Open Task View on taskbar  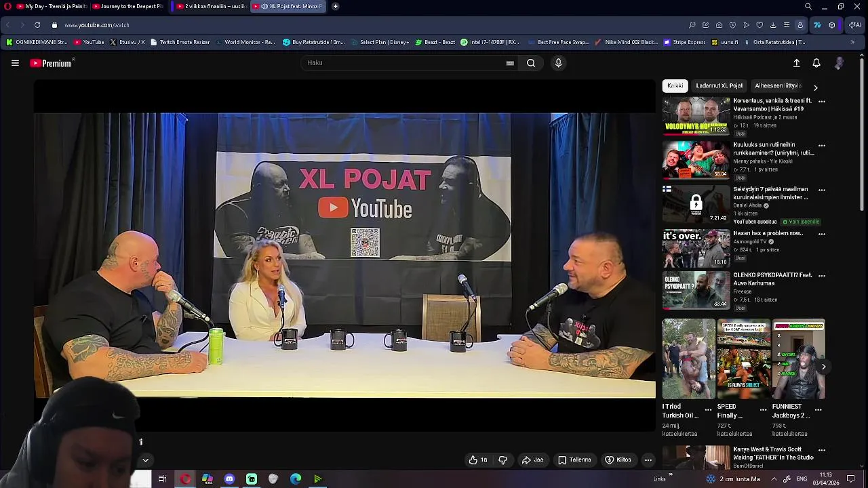[162, 479]
